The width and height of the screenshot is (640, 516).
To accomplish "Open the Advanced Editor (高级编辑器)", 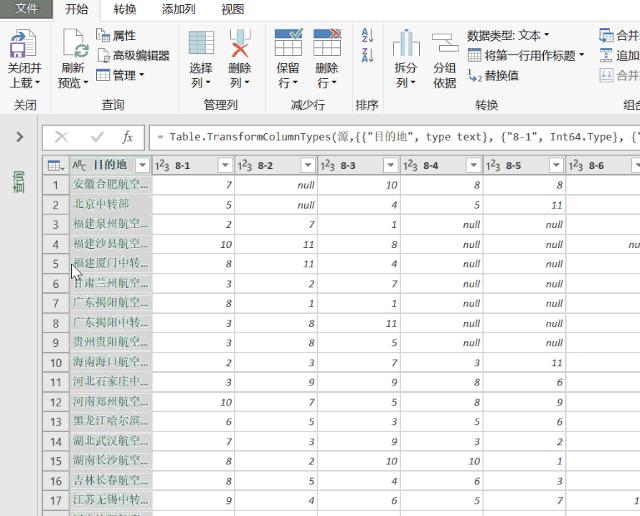I will pos(133,55).
